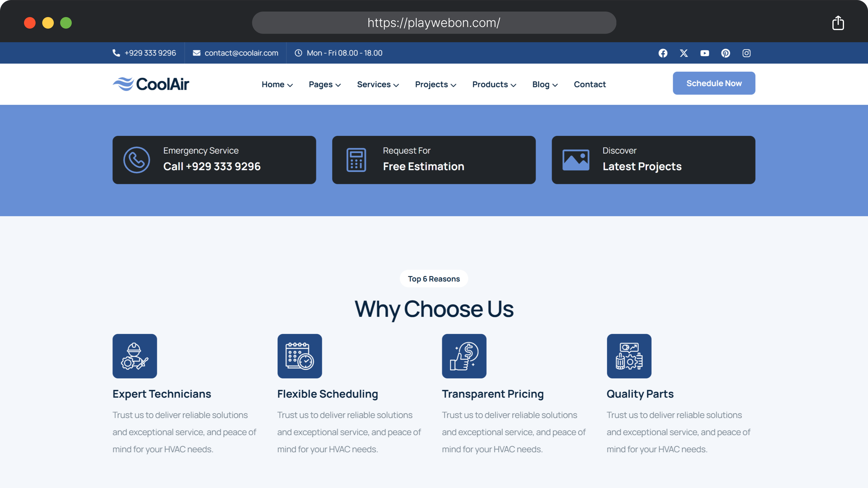Click the Quality Parts heading
The height and width of the screenshot is (488, 868).
640,394
